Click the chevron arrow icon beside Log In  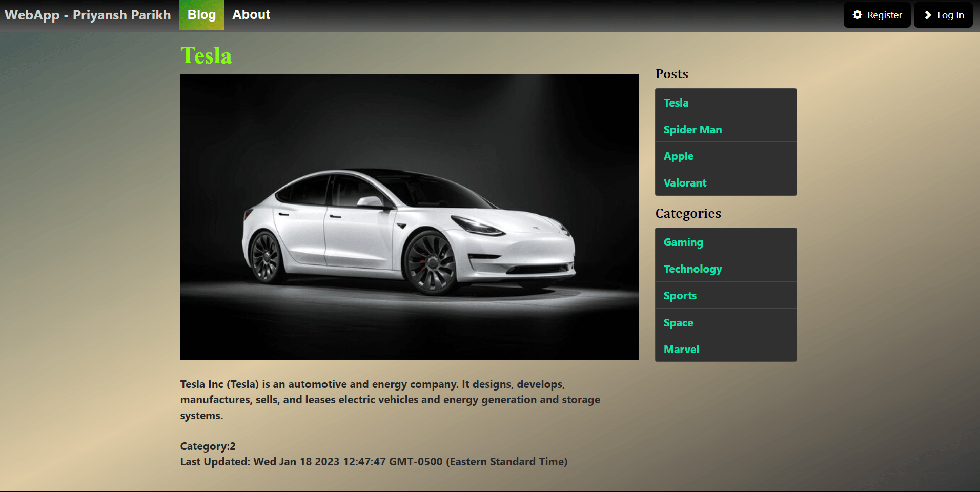click(928, 15)
